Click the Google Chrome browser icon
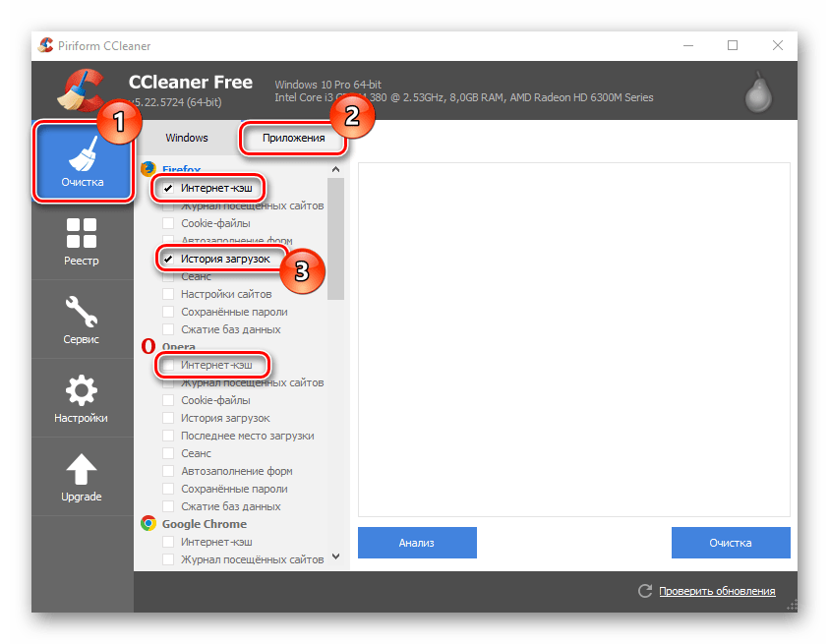 [x=148, y=524]
